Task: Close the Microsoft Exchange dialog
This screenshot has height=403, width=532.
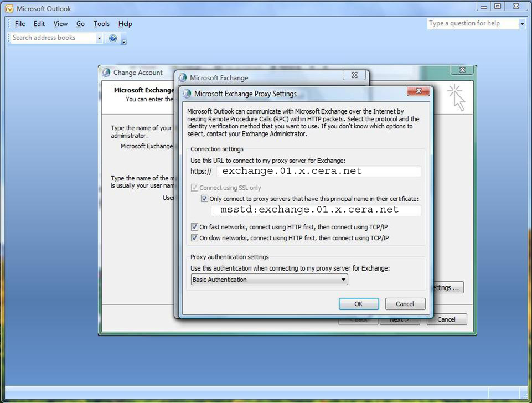Action: [354, 75]
